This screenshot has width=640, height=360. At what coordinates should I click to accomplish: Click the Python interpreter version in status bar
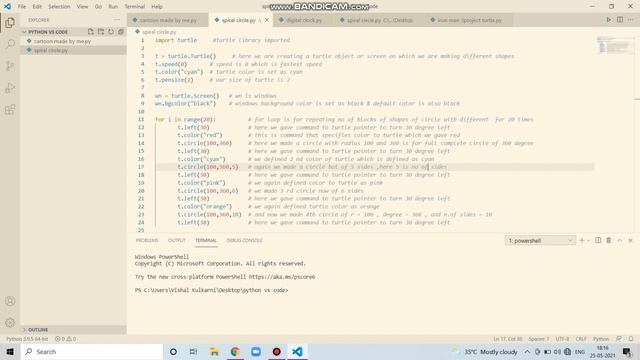point(27,339)
